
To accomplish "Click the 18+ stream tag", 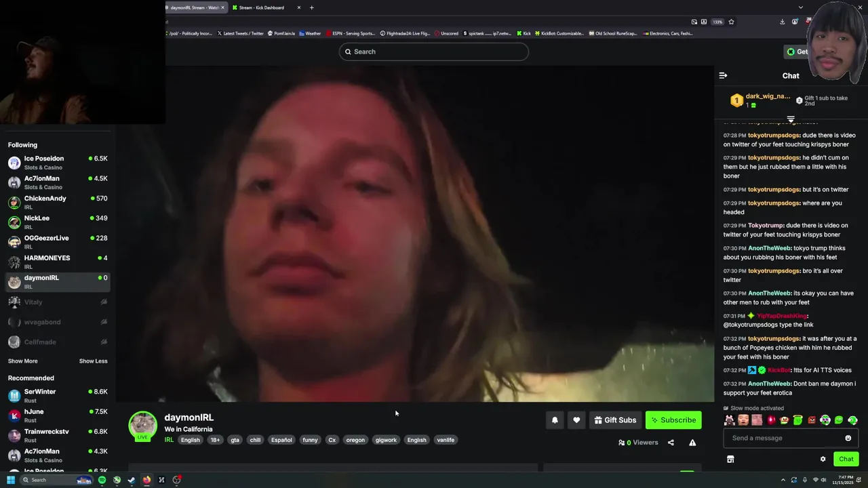I will click(x=215, y=440).
